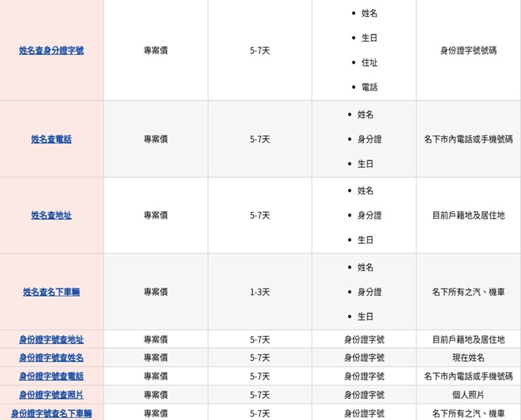The width and height of the screenshot is (521, 420).
Task: Click 現在姓名 result cell
Action: coord(468,358)
